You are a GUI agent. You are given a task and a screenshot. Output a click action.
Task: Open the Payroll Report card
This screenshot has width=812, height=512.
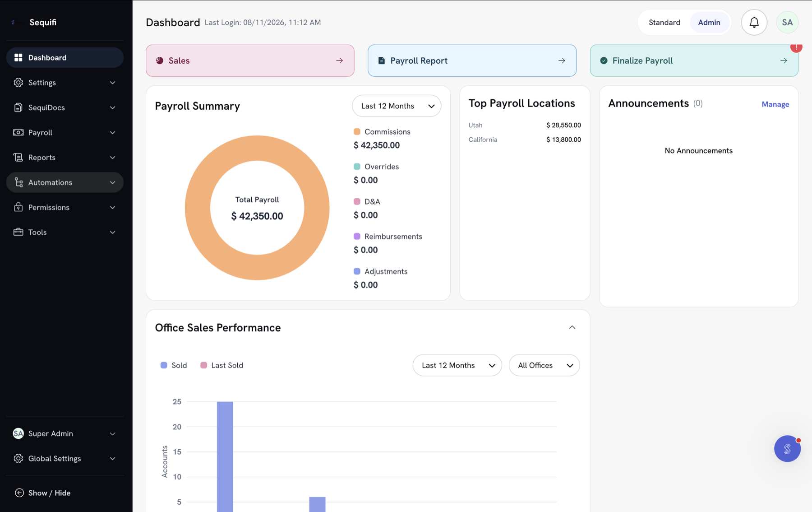click(472, 61)
